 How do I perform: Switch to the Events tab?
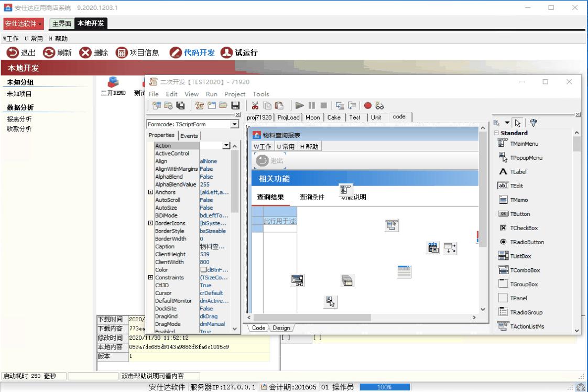[x=189, y=136]
